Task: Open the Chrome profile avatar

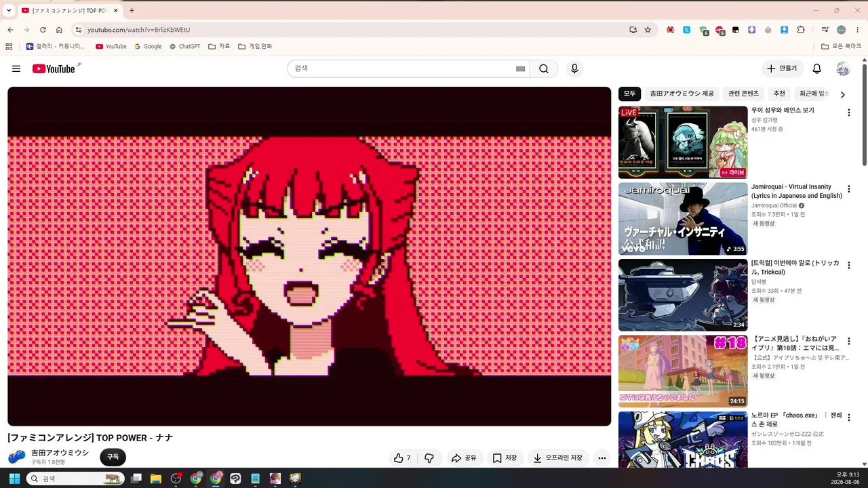Action: tap(842, 30)
